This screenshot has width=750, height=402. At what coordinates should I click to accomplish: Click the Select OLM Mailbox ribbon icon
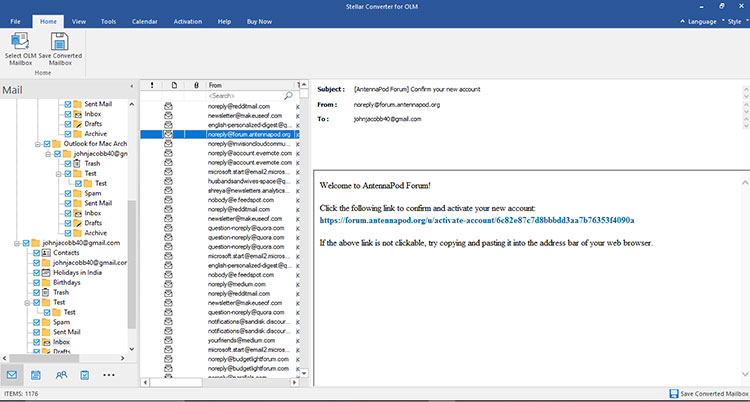[x=20, y=41]
